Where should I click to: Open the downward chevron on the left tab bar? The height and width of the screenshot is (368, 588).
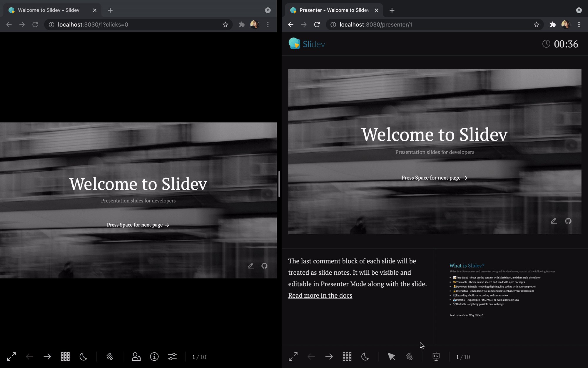point(268,10)
